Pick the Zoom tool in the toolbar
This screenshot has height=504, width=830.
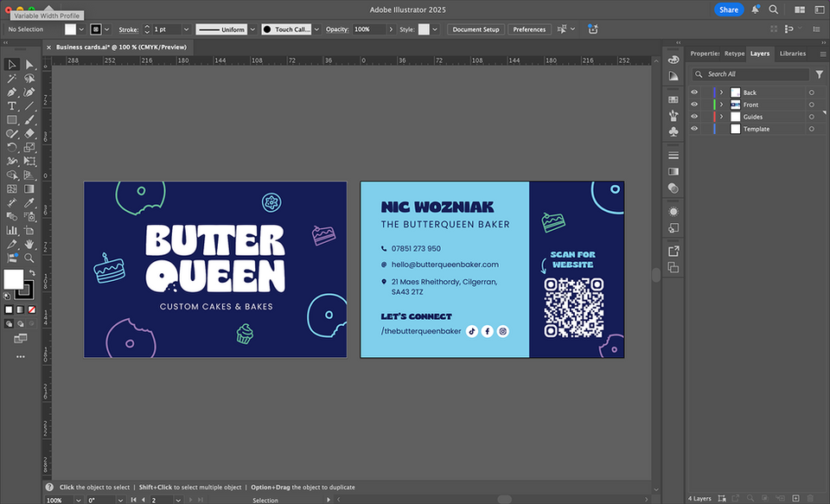point(29,258)
